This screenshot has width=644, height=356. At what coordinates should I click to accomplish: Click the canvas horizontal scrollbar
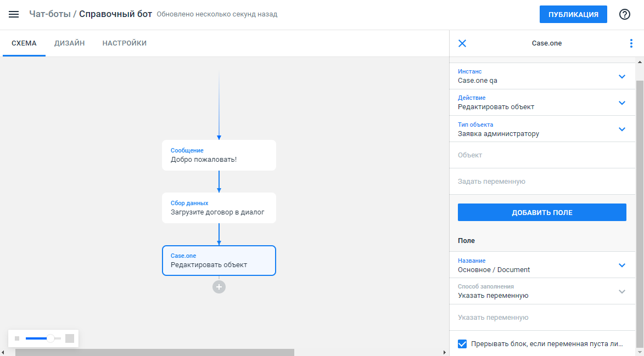tap(154, 352)
